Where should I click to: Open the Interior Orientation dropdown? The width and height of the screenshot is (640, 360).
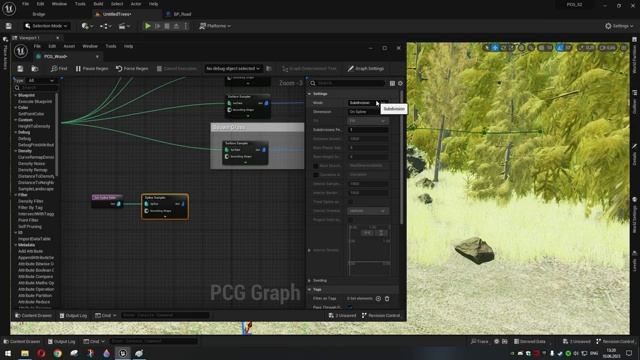367,211
